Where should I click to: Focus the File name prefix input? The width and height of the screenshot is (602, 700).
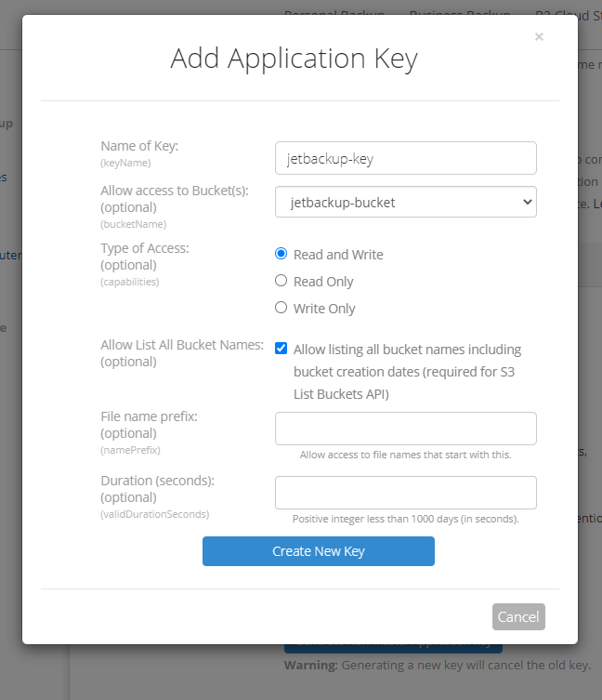[x=406, y=429]
